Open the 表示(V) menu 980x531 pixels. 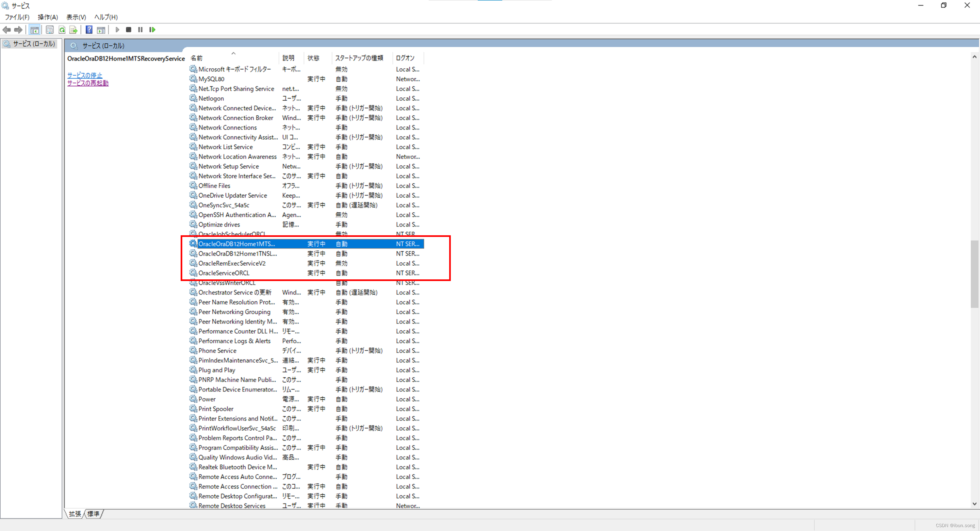point(76,17)
